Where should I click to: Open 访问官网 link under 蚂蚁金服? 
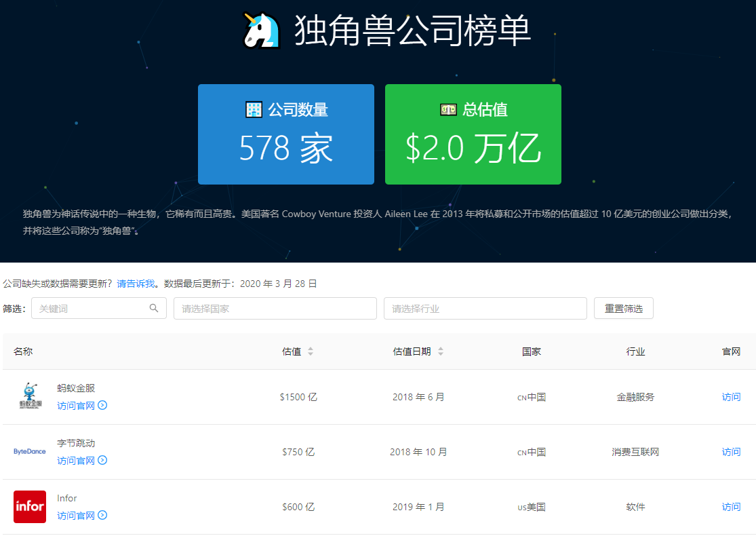pos(76,406)
